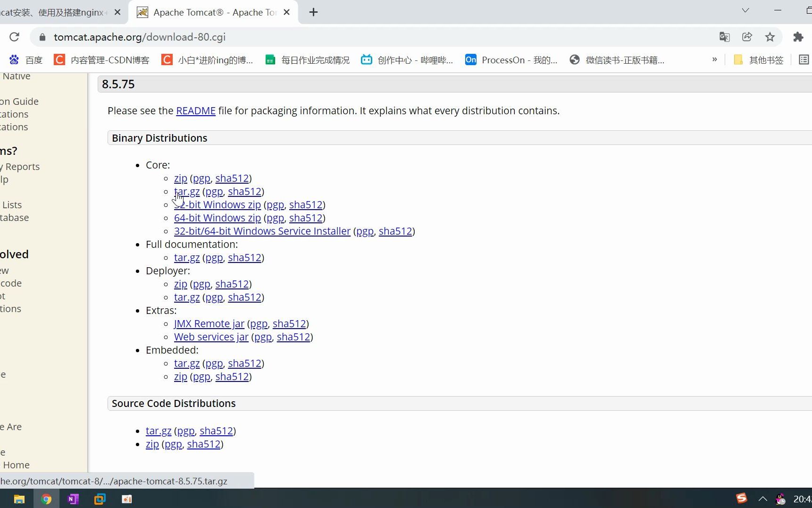Download the 32-bit Windows zip
The width and height of the screenshot is (812, 508).
[218, 205]
